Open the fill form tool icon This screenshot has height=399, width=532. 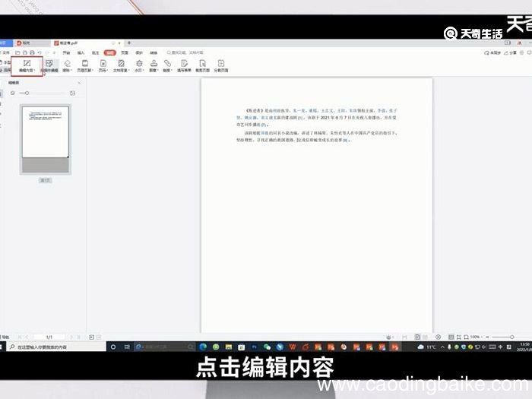[184, 63]
